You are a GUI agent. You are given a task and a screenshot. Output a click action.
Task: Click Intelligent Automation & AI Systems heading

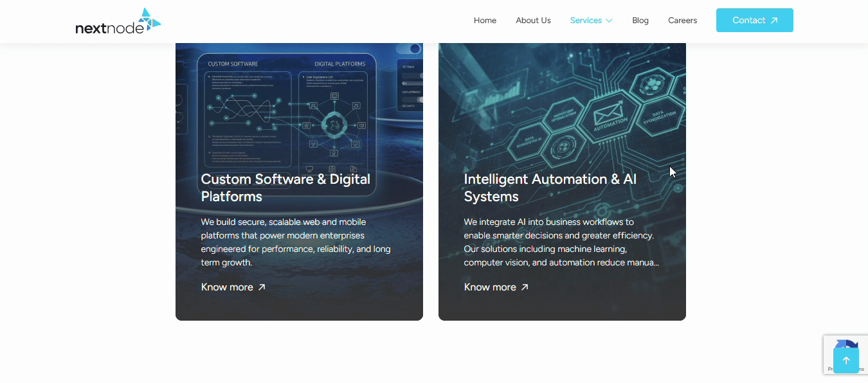[550, 188]
